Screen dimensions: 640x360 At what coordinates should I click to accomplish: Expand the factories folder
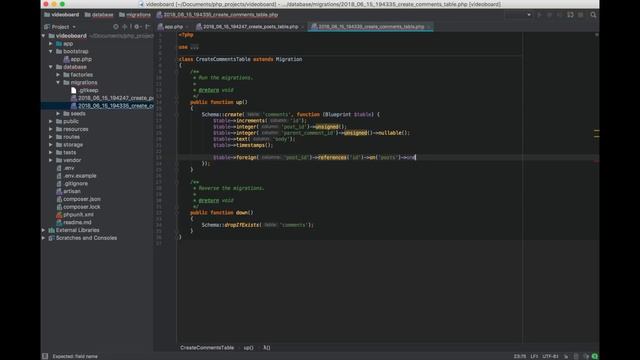(58, 75)
